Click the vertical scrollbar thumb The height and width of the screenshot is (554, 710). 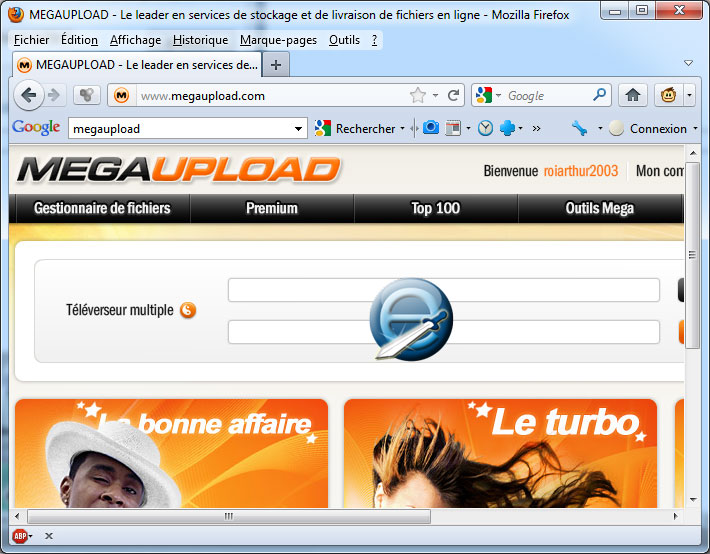(692, 255)
